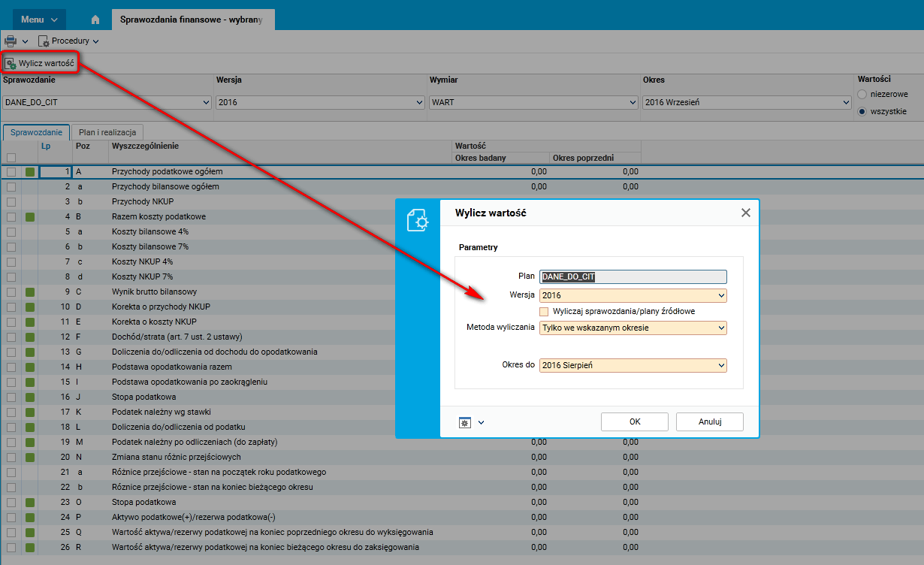Confirm with the OK button
Image resolution: width=924 pixels, height=565 pixels.
coord(635,421)
